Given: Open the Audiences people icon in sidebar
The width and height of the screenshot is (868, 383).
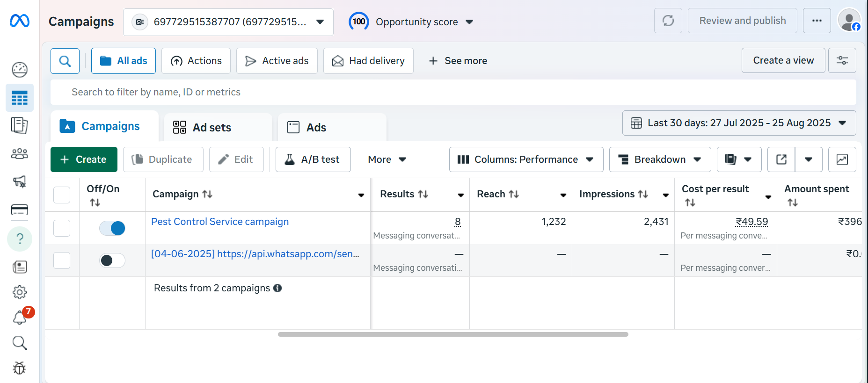Looking at the screenshot, I should pos(20,153).
